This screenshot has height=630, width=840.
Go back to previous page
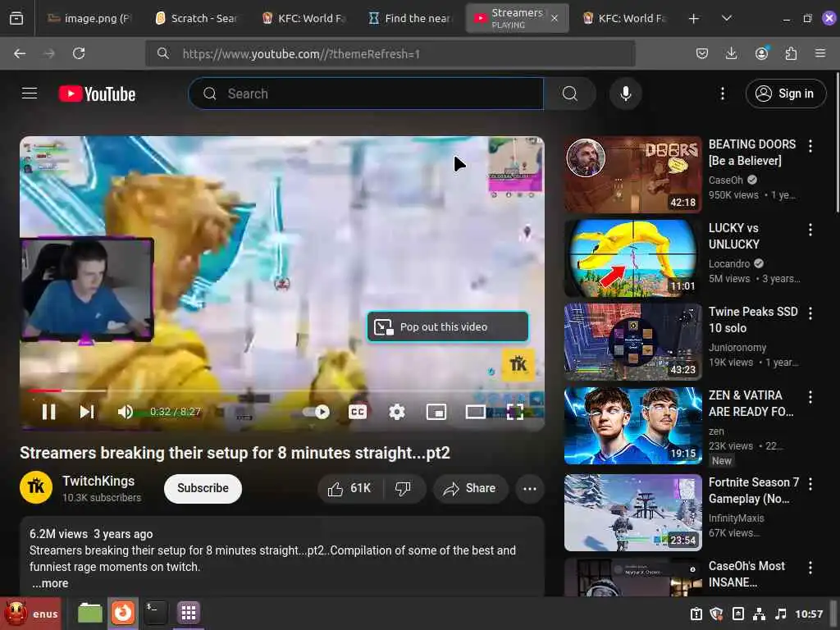(20, 53)
